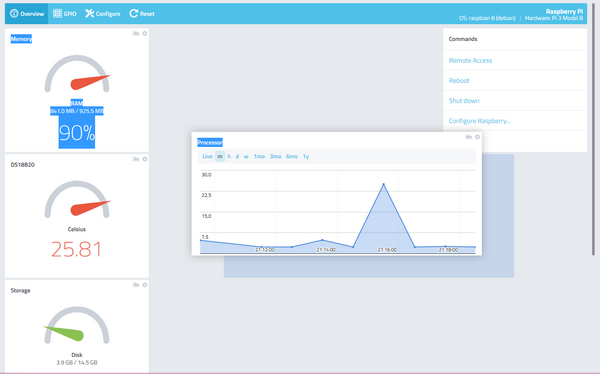Image resolution: width=600 pixels, height=374 pixels.
Task: Select the 1y range
Action: [x=306, y=156]
